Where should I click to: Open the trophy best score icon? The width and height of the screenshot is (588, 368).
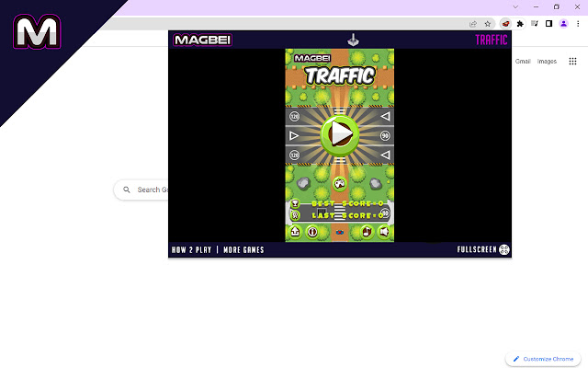[295, 203]
